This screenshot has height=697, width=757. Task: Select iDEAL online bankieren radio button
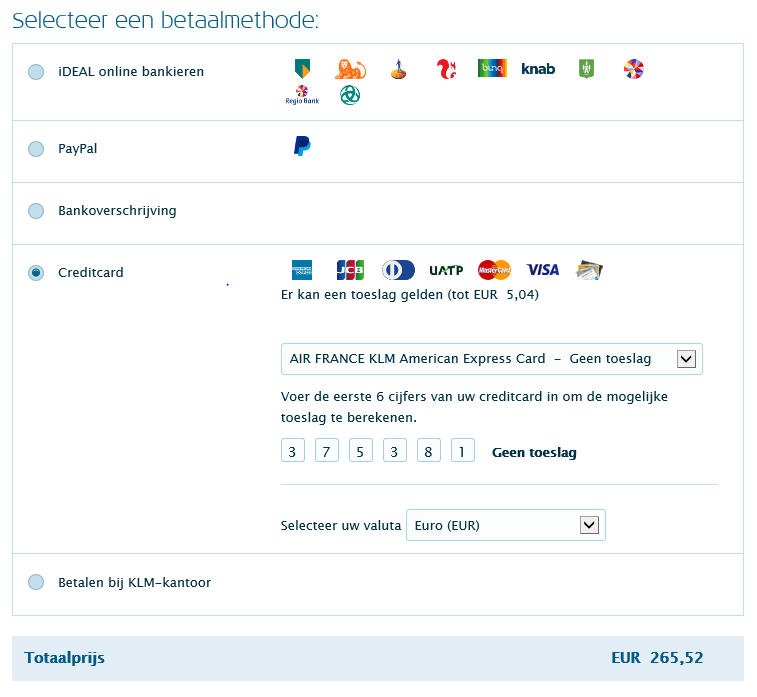(36, 72)
